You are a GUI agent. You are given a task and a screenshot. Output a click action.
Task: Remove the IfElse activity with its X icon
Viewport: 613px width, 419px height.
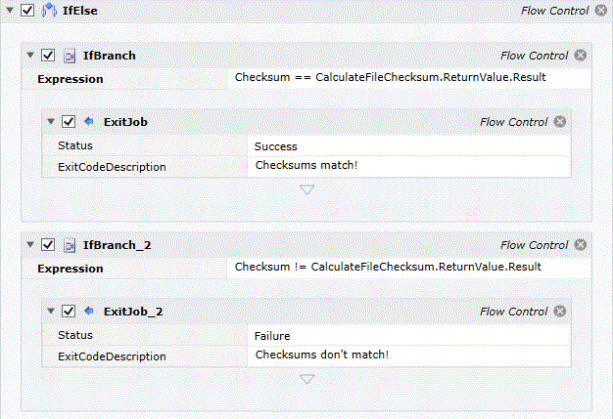pyautogui.click(x=601, y=10)
